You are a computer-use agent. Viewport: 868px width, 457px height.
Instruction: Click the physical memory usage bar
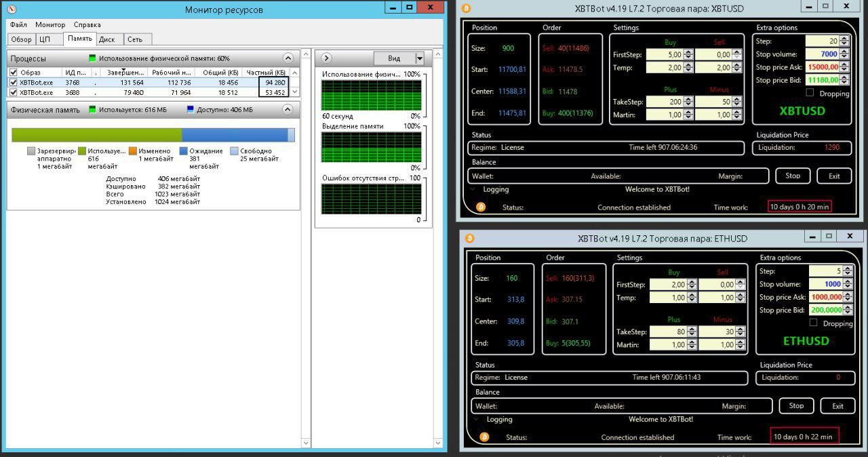click(x=153, y=135)
